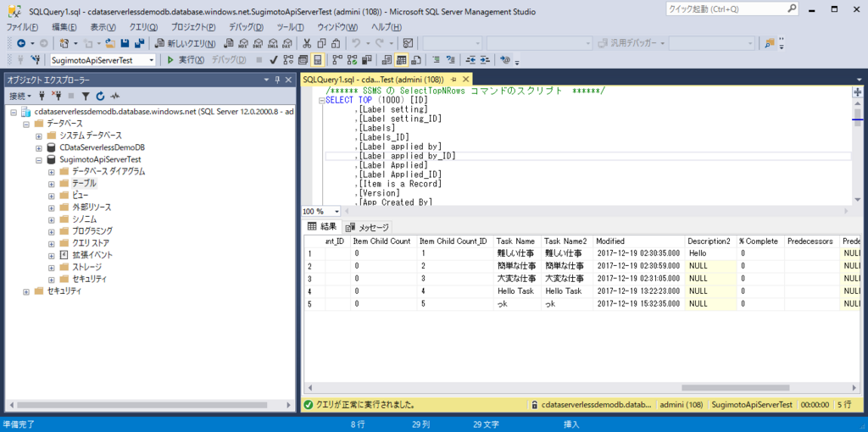Click the database engine query icon
The image size is (868, 432).
229,43
